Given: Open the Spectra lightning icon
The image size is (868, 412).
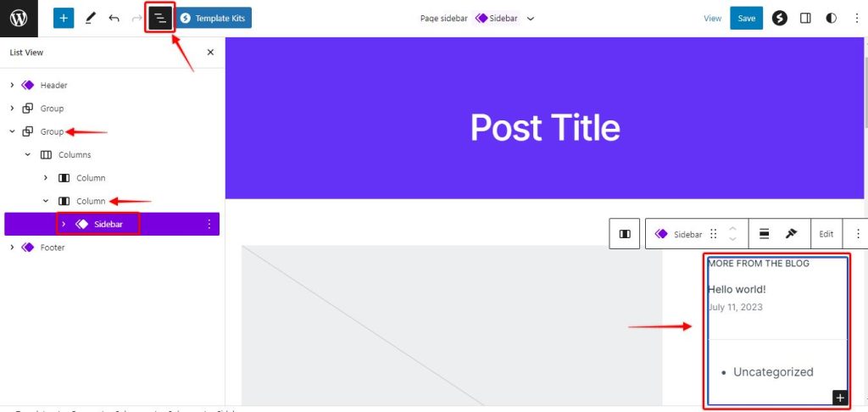Looking at the screenshot, I should click(779, 18).
